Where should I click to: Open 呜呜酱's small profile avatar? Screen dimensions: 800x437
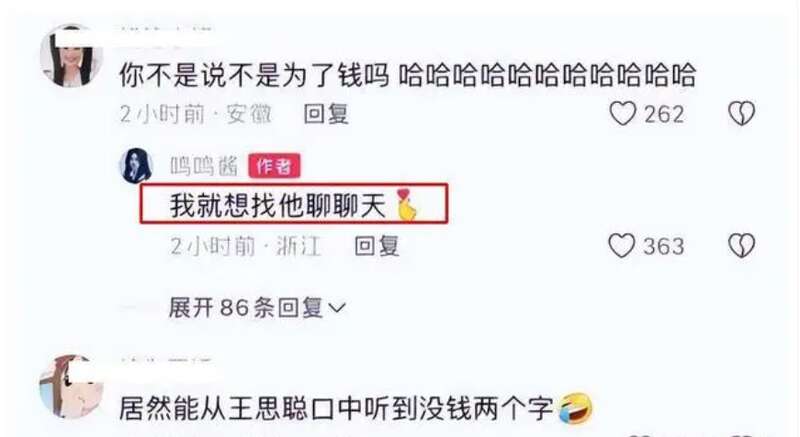click(x=136, y=165)
